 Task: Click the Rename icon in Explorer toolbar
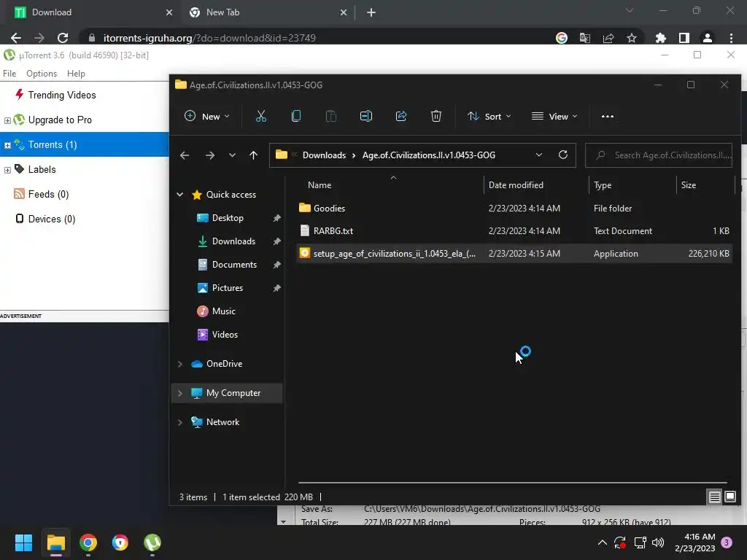pyautogui.click(x=366, y=116)
